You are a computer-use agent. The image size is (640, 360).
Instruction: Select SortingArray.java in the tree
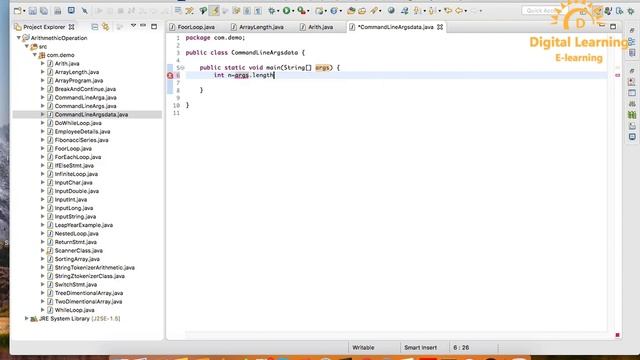[77, 259]
